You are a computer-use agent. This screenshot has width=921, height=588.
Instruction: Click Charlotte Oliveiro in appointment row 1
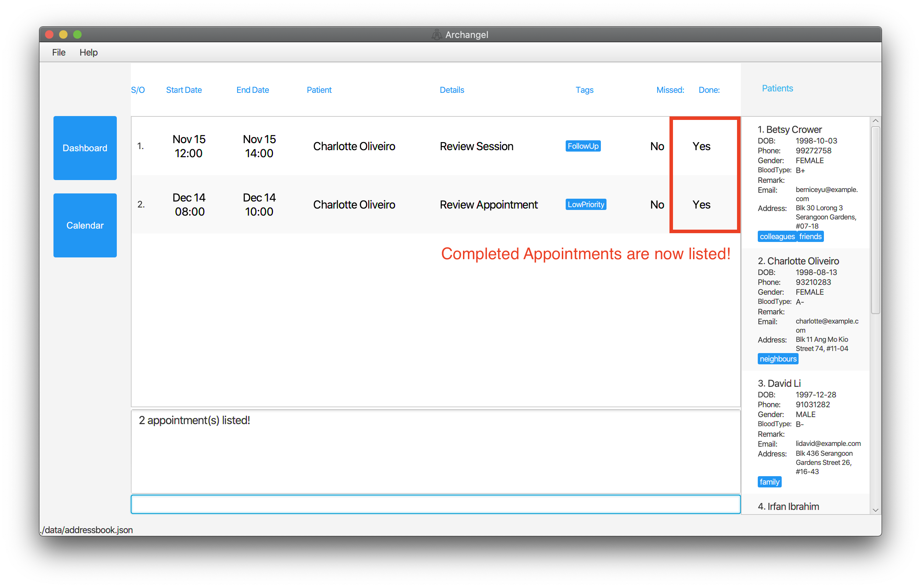tap(354, 146)
